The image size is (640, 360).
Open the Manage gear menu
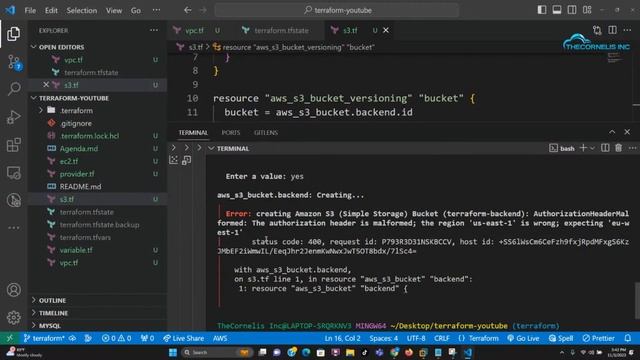tap(13, 317)
